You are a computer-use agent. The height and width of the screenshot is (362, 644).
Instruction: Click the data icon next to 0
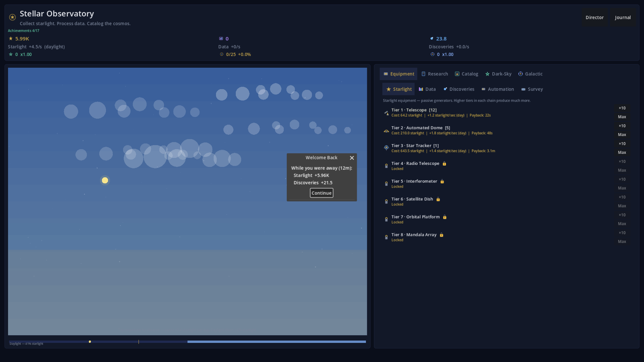221,39
